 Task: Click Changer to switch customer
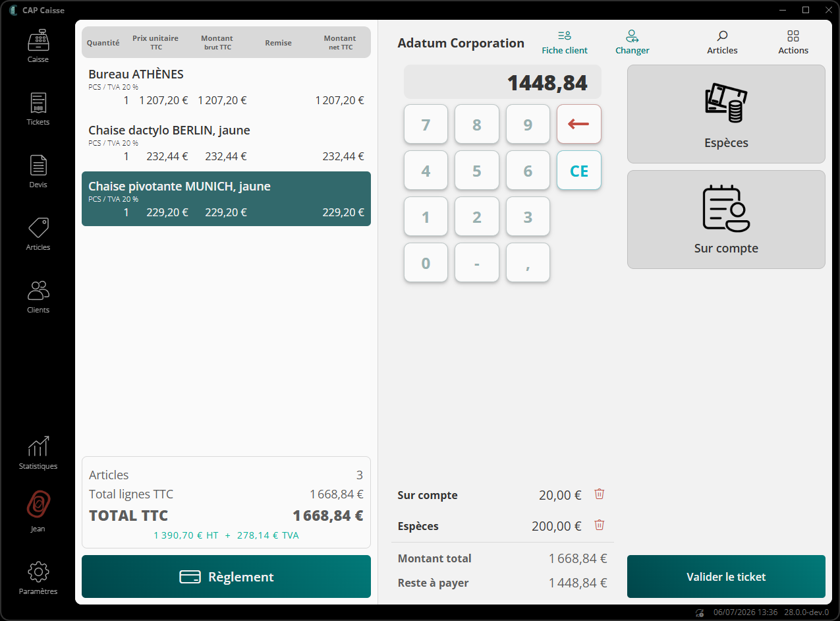[x=632, y=42]
